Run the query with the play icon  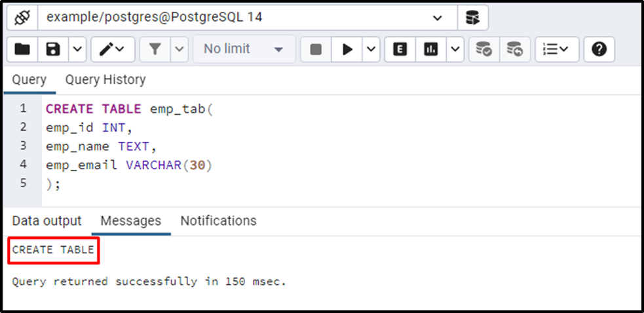tap(347, 49)
